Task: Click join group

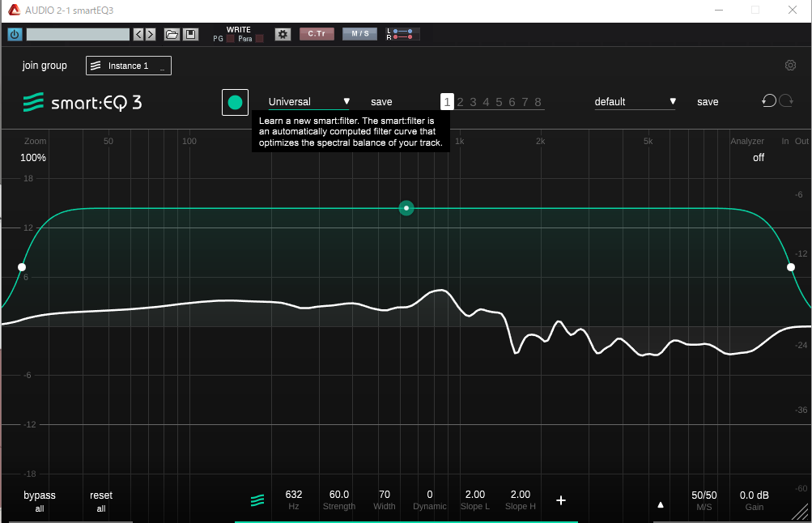Action: (x=45, y=66)
